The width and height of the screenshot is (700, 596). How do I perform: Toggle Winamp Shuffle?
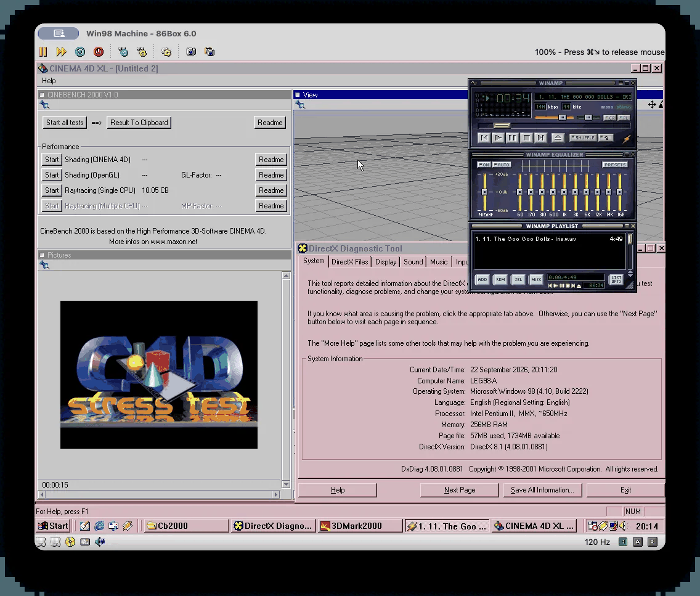(x=583, y=137)
